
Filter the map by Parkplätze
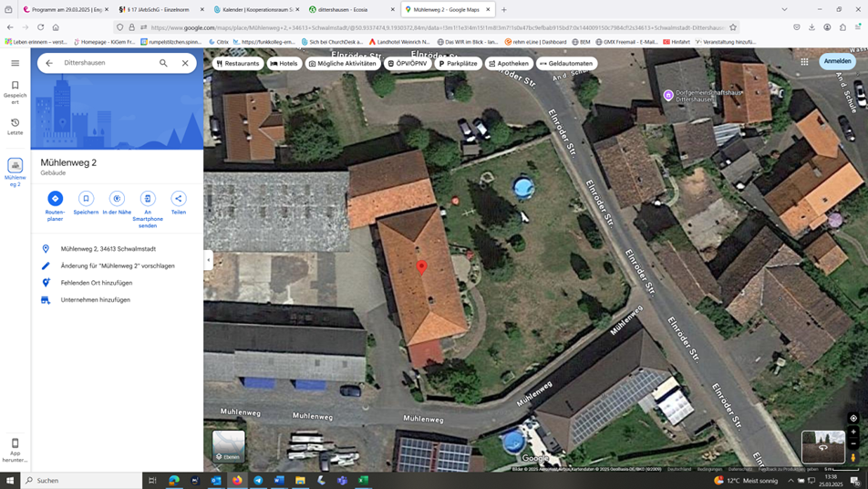[458, 64]
